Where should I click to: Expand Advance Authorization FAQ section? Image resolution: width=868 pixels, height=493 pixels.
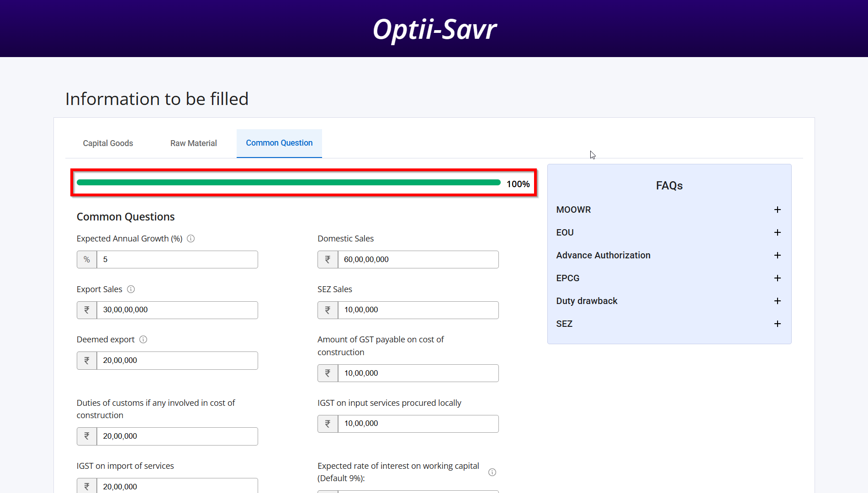(777, 255)
